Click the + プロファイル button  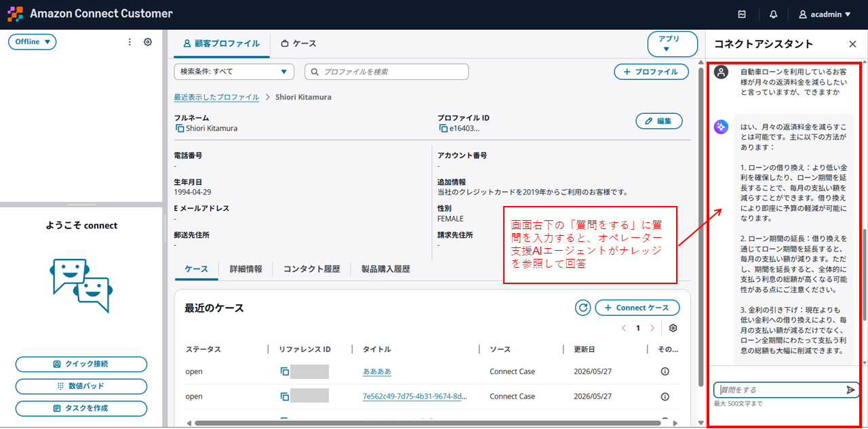point(651,72)
